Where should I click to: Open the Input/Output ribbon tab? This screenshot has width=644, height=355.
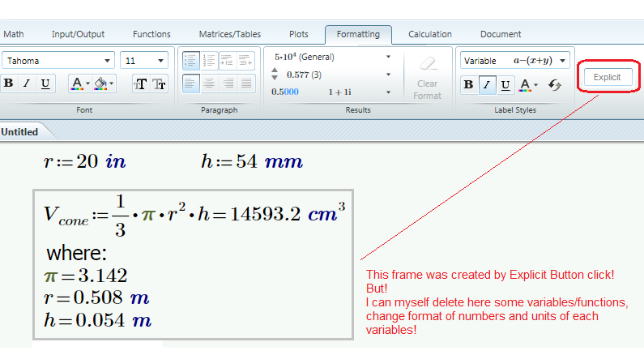pos(78,34)
